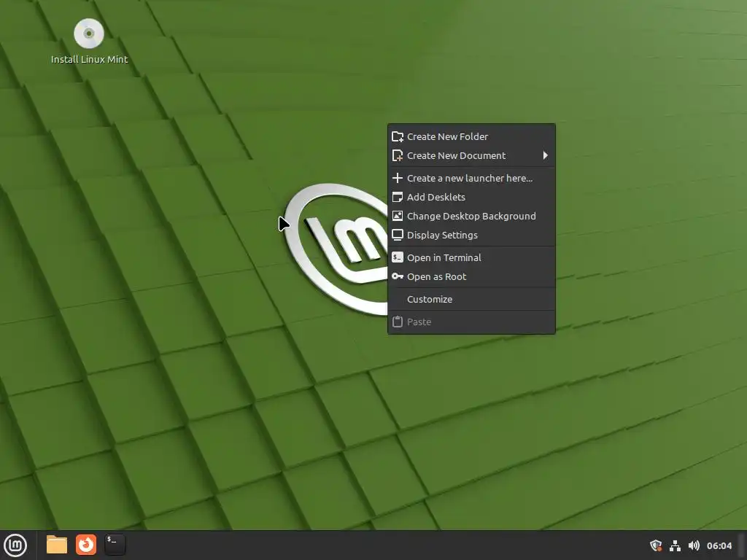Click the note icon beside Add Desklets
747x560 pixels.
pos(398,197)
